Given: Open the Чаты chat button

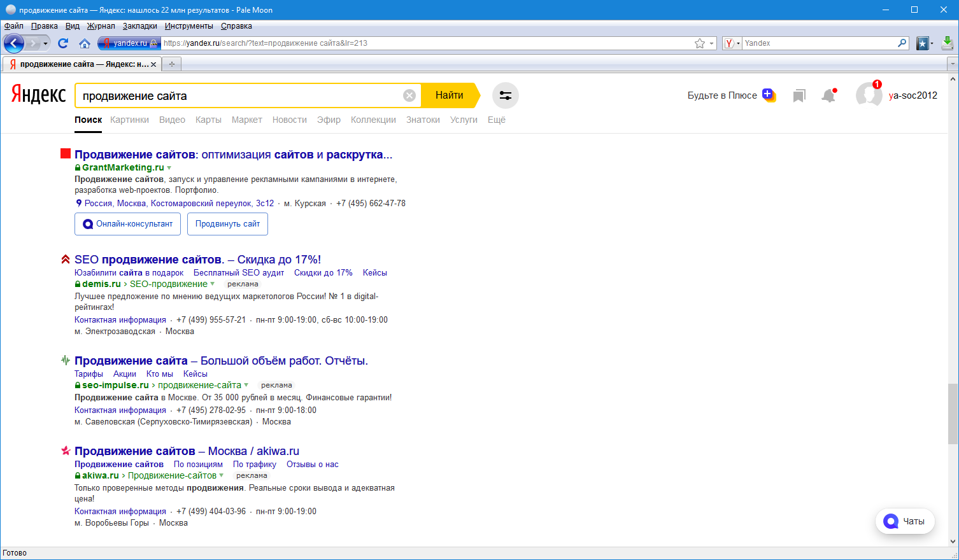Looking at the screenshot, I should pyautogui.click(x=905, y=521).
